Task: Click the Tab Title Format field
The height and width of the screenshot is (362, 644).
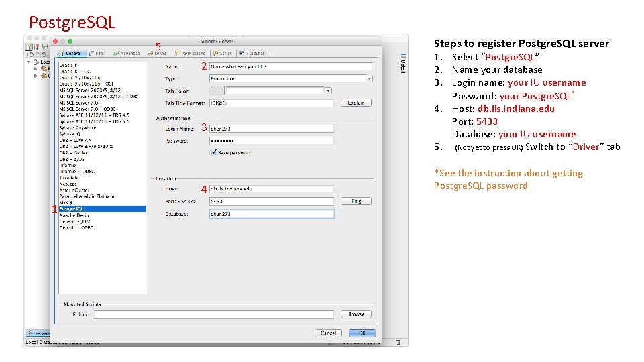Action: click(x=271, y=103)
